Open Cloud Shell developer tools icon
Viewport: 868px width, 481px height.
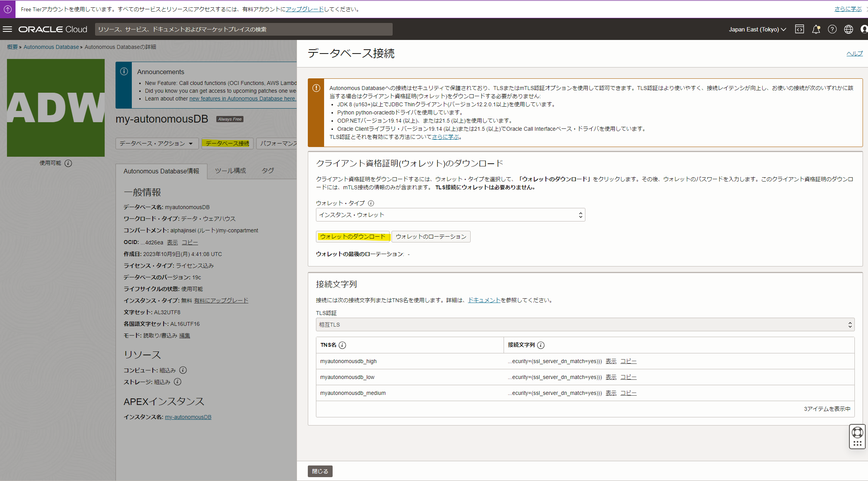799,29
